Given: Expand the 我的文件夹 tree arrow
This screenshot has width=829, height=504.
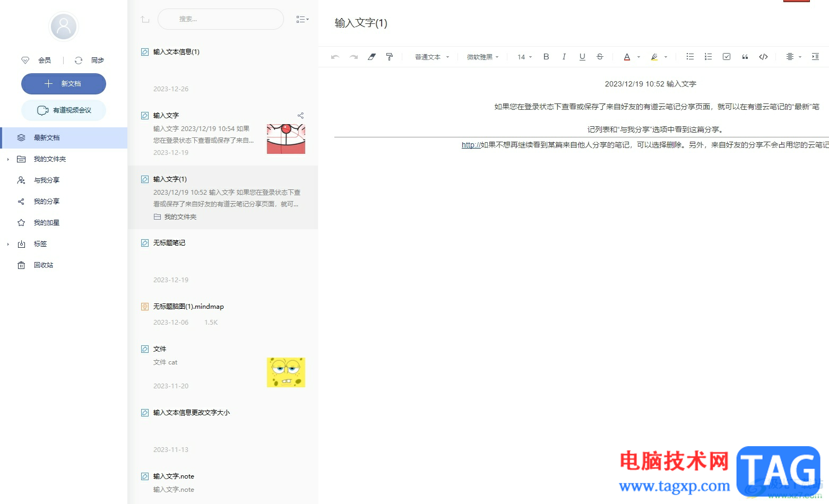Looking at the screenshot, I should pyautogui.click(x=8, y=159).
